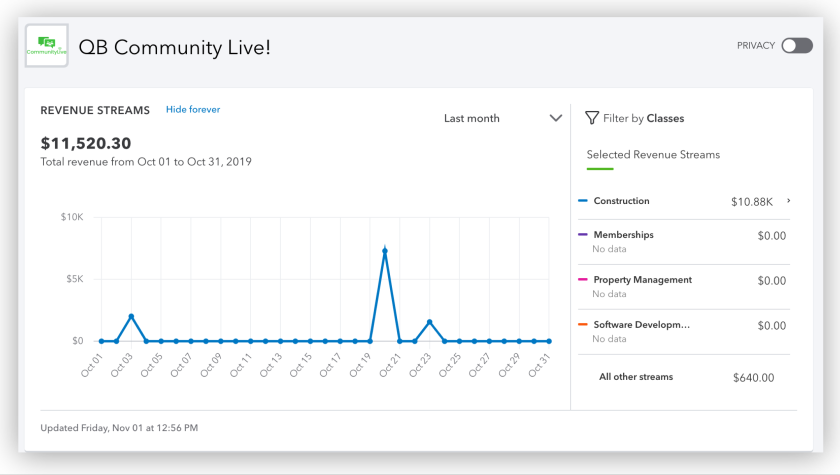The height and width of the screenshot is (475, 840).
Task: Click the Software Development stream row
Action: pos(684,331)
